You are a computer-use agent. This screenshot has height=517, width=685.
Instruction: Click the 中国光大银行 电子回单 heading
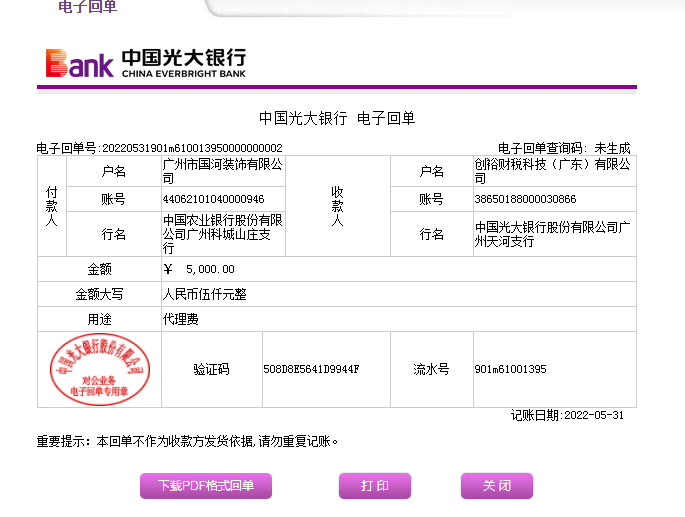click(337, 118)
